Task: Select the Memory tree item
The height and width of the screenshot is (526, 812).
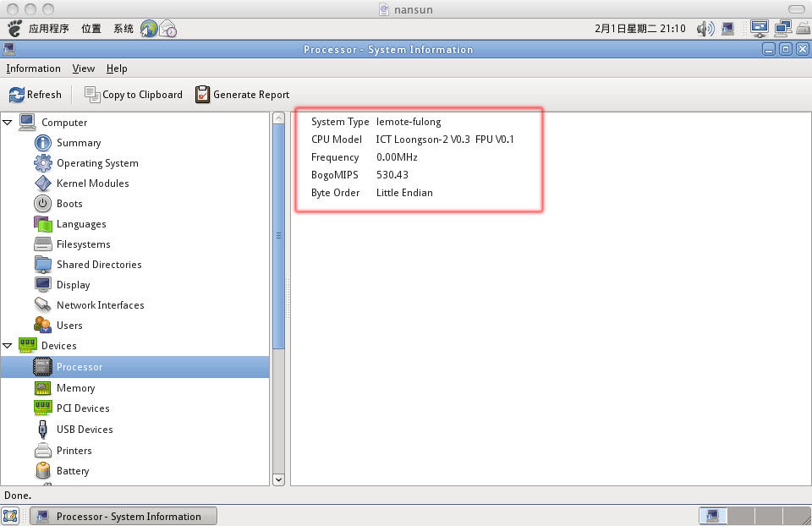Action: [x=75, y=388]
